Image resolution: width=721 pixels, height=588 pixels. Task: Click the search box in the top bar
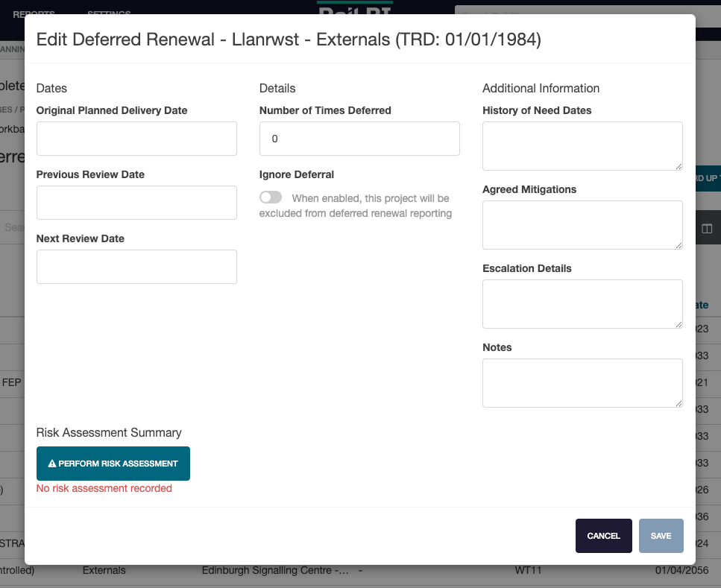pos(582,14)
